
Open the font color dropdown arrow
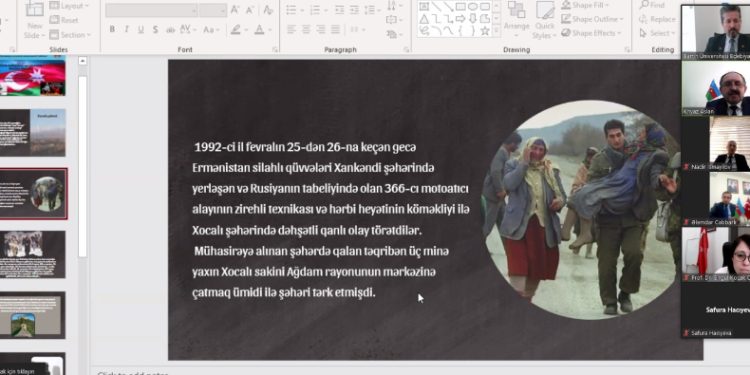coord(270,30)
